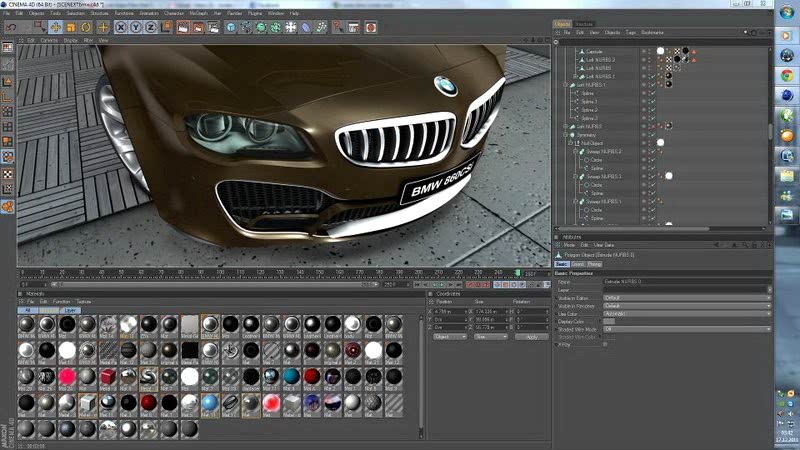
Task: Open the deformer objects icon
Action: point(306,27)
